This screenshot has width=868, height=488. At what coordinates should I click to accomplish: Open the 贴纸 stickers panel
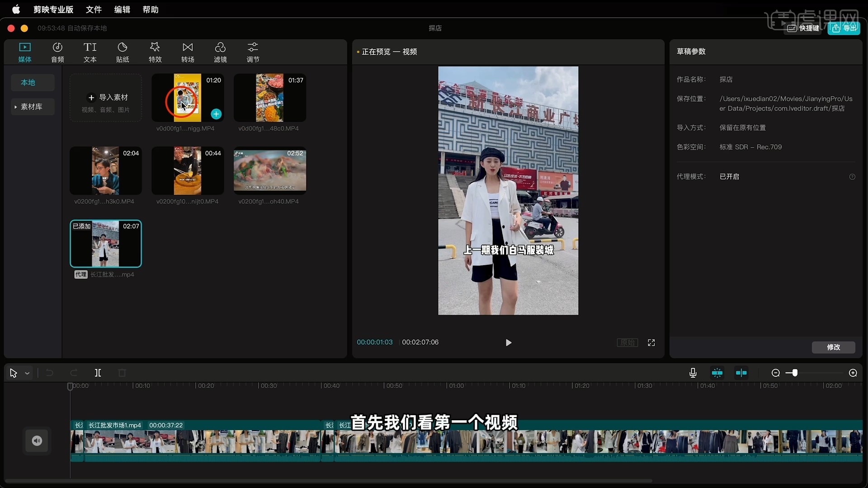(x=123, y=52)
